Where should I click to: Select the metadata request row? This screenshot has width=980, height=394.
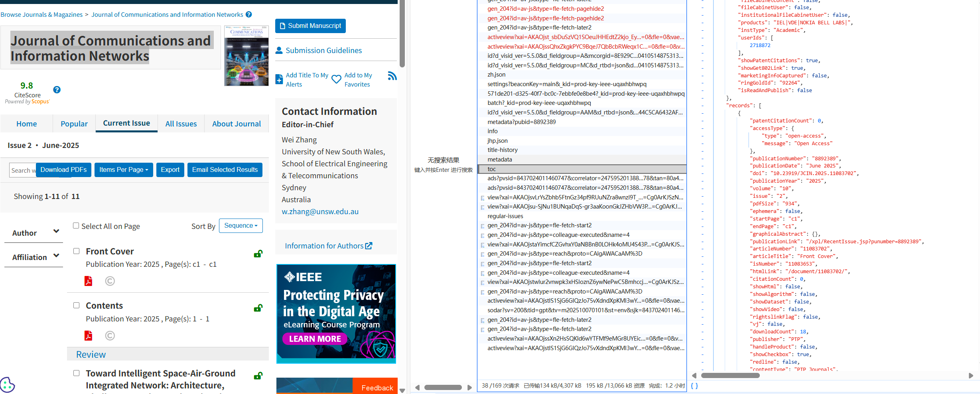(x=582, y=160)
